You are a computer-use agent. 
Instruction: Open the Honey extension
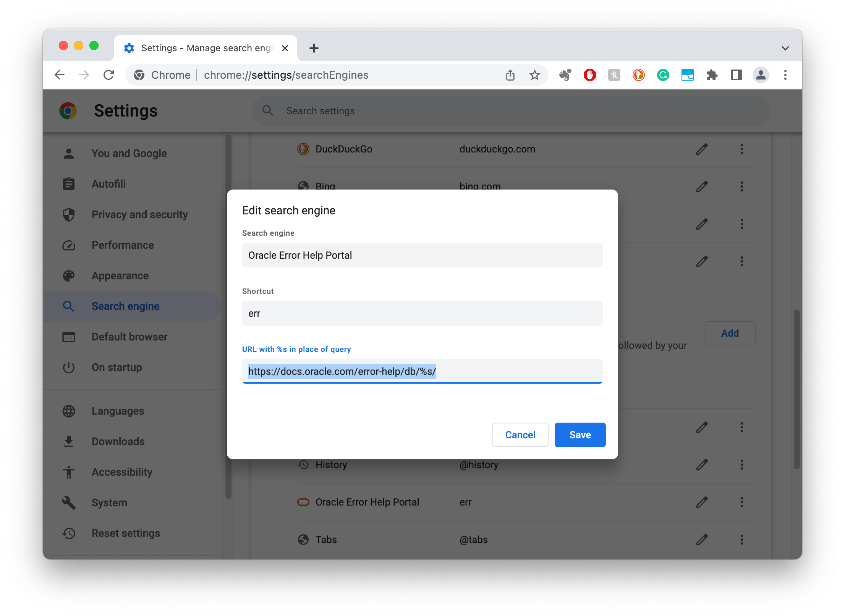tap(614, 75)
